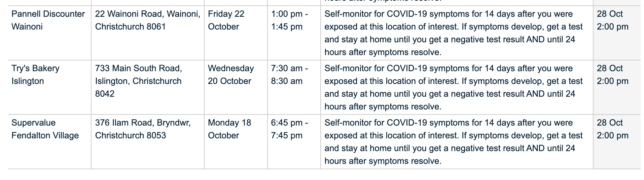Viewport: 644px width, 180px height.
Task: Click the 22 Wainoni Road address cell
Action: point(148,20)
